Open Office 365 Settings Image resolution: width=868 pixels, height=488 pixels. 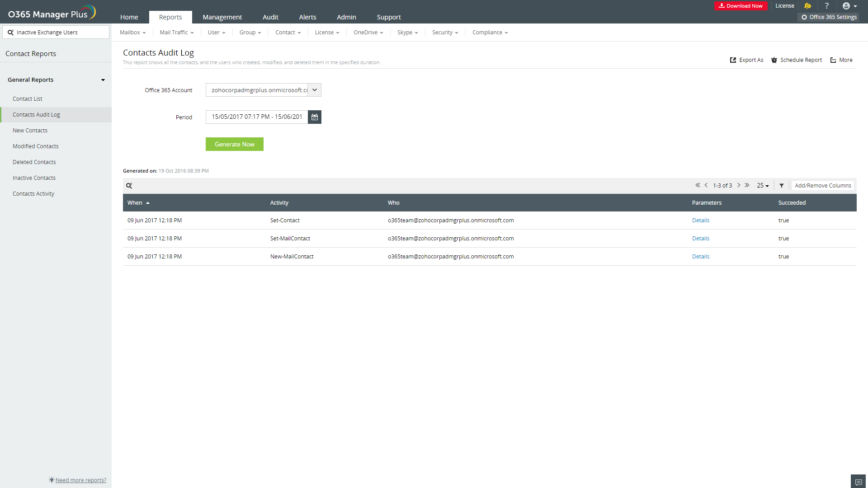click(x=829, y=17)
